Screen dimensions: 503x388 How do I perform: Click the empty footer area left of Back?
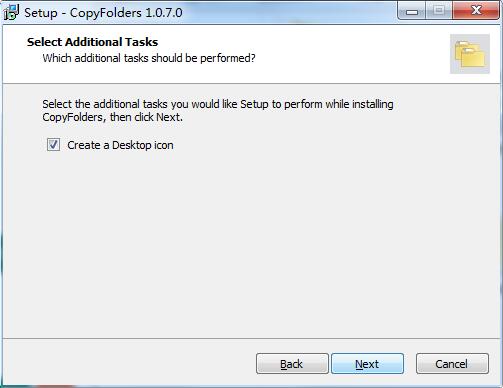130,363
